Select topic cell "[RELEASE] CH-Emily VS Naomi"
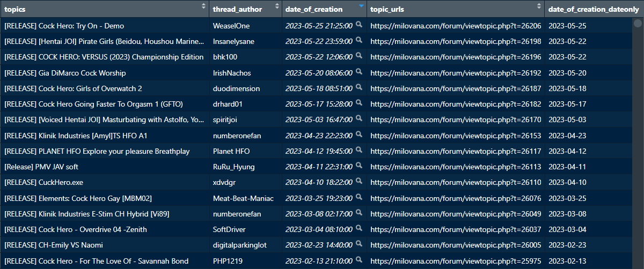The image size is (644, 269). click(105, 245)
